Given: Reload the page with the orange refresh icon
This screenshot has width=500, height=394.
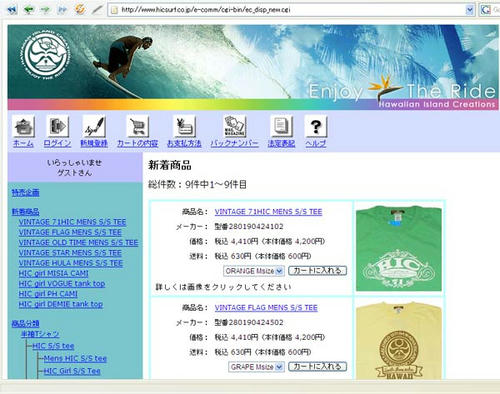Looking at the screenshot, I should (x=80, y=9).
